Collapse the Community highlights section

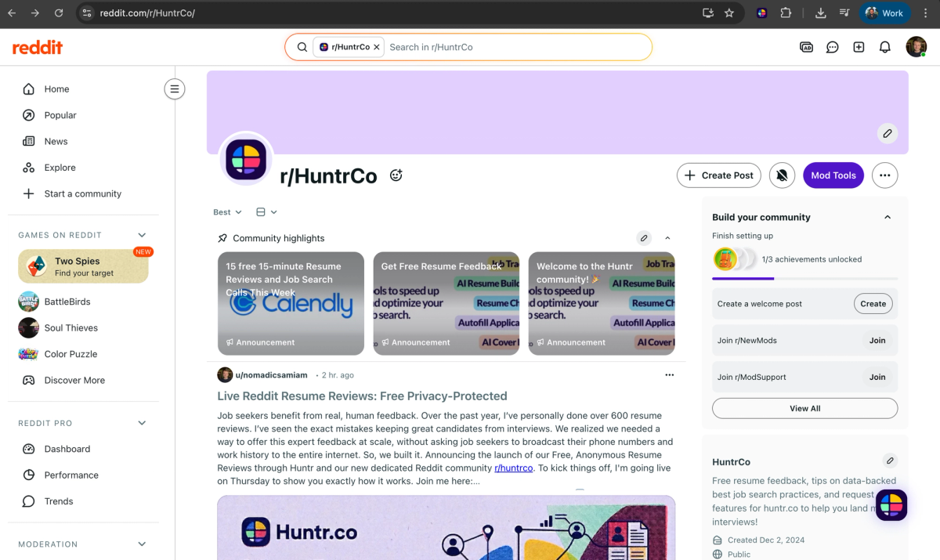pyautogui.click(x=667, y=238)
